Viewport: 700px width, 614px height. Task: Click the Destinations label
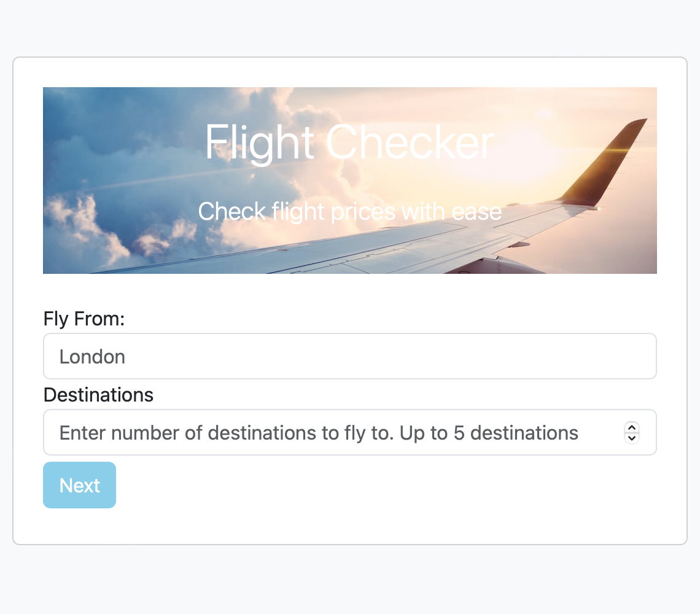pyautogui.click(x=98, y=395)
